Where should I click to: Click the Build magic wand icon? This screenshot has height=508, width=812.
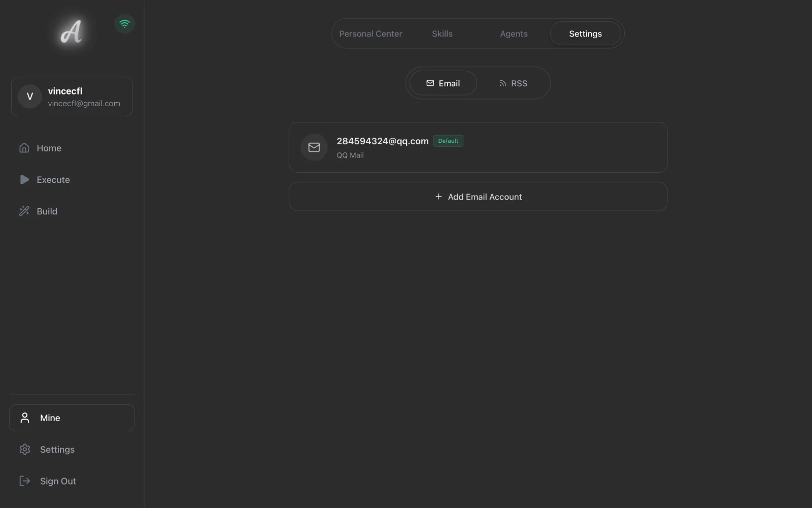tap(24, 211)
